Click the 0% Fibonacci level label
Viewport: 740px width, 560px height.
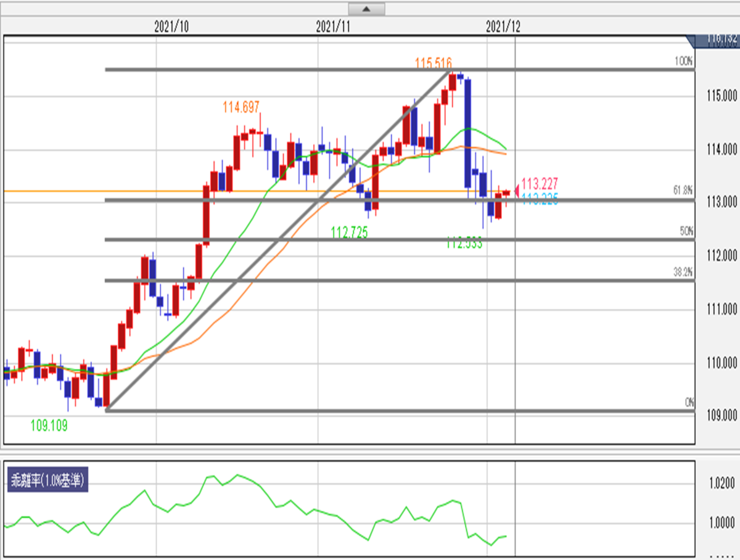[x=689, y=402]
